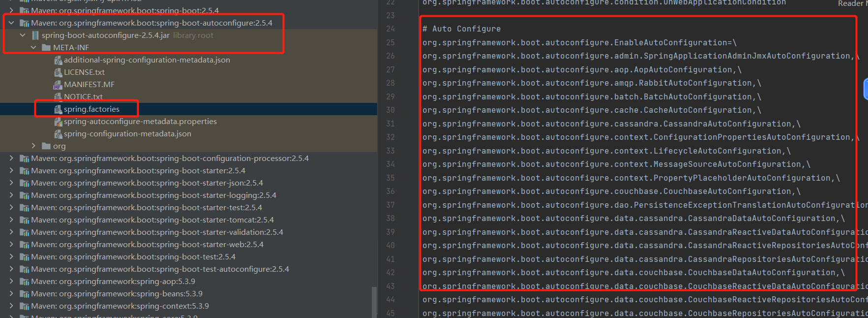Expand spring-aop:5.3.9 library
Image resolution: width=868 pixels, height=318 pixels.
click(x=11, y=281)
